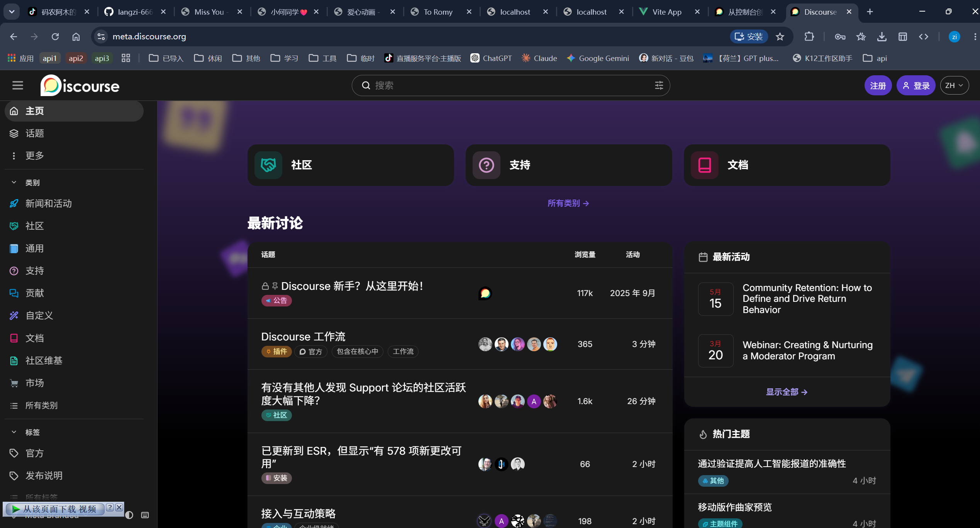This screenshot has width=980, height=528.
Task: Click the blue 其他 category badge
Action: (x=713, y=481)
